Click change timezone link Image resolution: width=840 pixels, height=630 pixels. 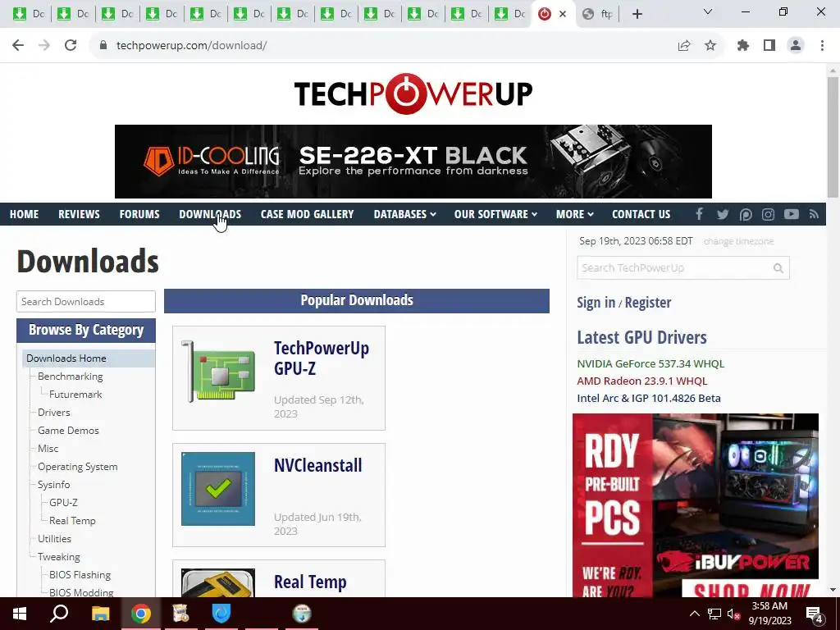(738, 242)
